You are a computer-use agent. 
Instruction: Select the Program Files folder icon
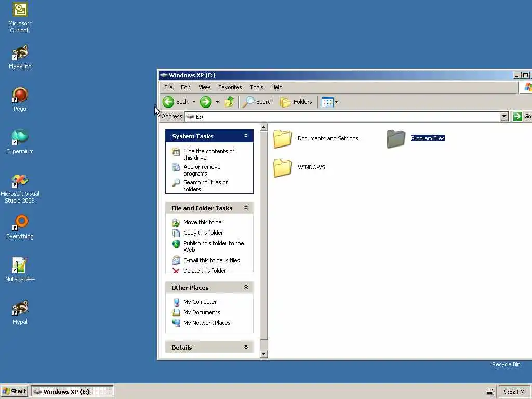click(395, 139)
